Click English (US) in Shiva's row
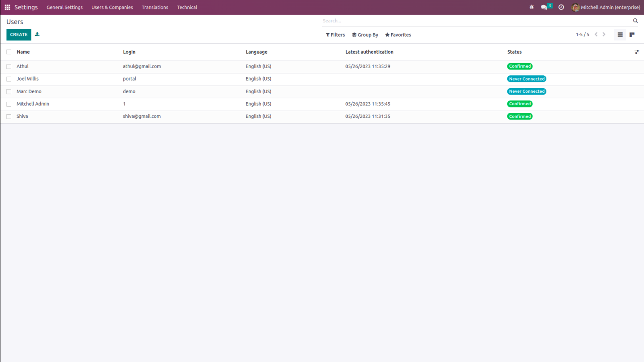 point(258,116)
